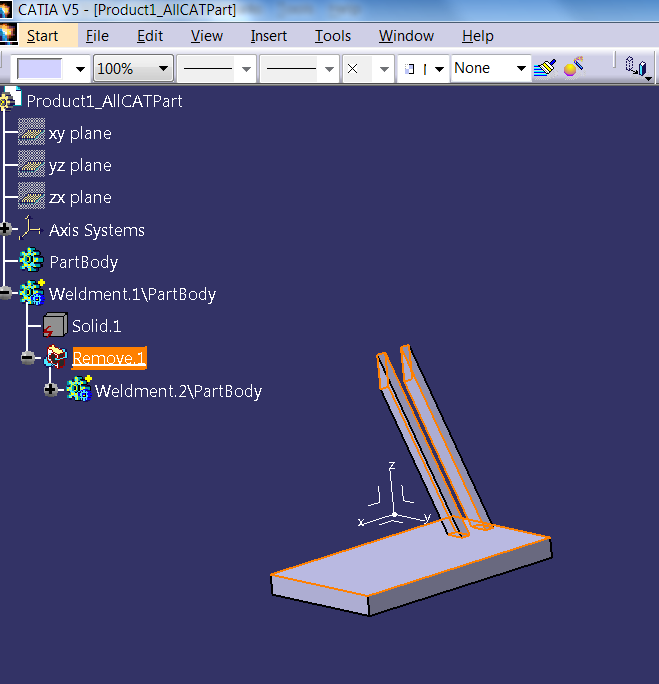Click the z axis label in 3D view
Screen dimensions: 659x684
coord(392,465)
